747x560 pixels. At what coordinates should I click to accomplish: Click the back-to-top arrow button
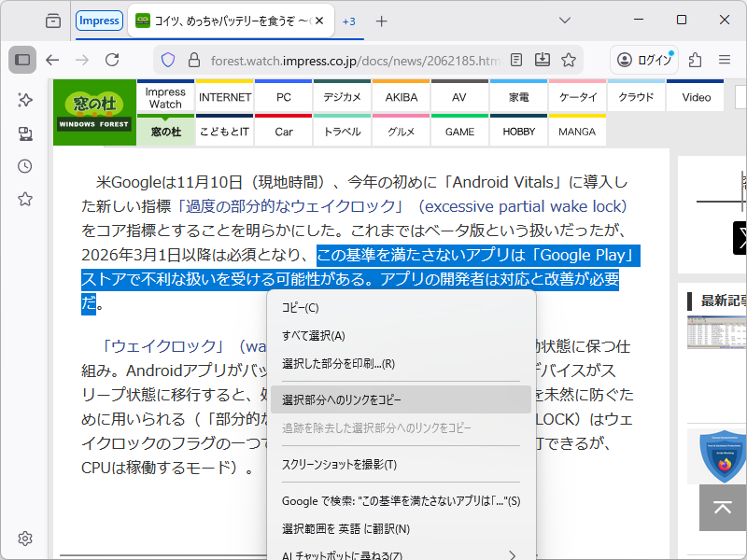[722, 508]
